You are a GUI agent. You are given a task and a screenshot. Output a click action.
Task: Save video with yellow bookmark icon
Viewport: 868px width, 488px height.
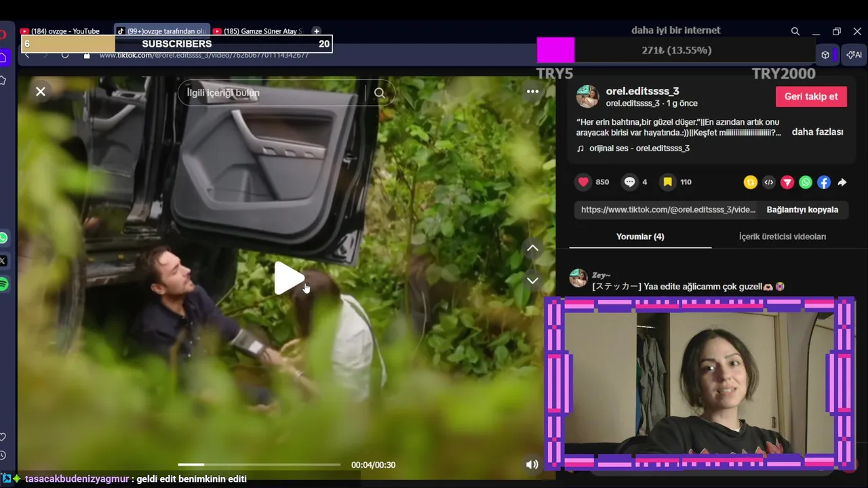click(x=668, y=182)
